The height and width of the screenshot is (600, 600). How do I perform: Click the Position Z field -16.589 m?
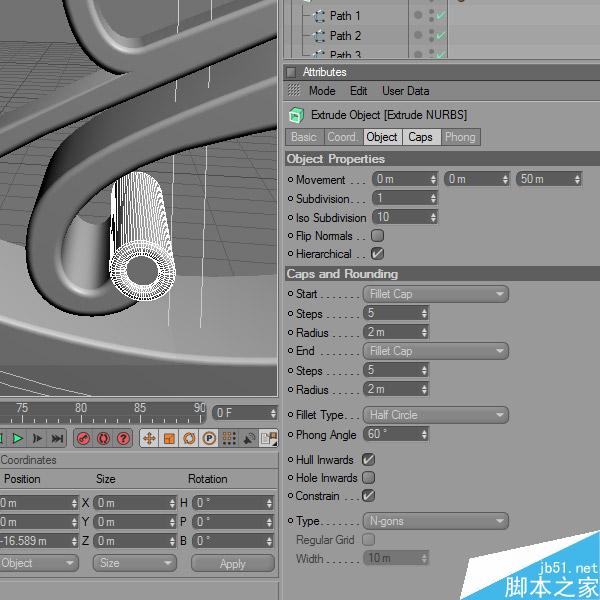38,541
